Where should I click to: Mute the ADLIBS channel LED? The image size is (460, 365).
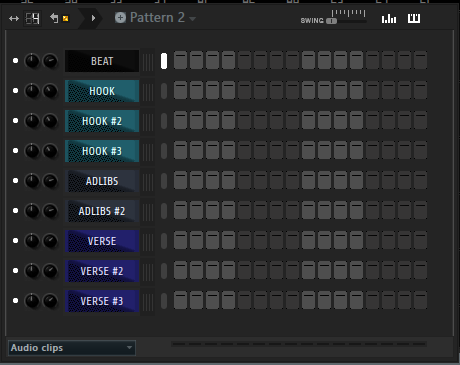[15, 181]
